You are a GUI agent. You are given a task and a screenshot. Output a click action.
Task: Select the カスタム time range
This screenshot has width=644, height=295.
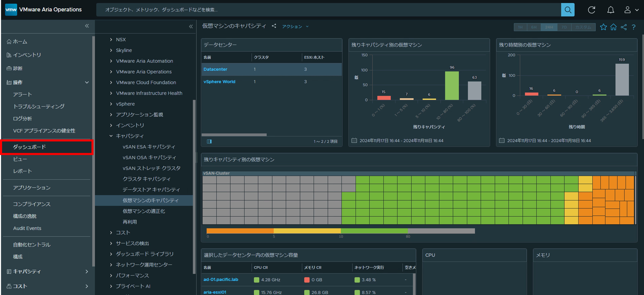(583, 27)
